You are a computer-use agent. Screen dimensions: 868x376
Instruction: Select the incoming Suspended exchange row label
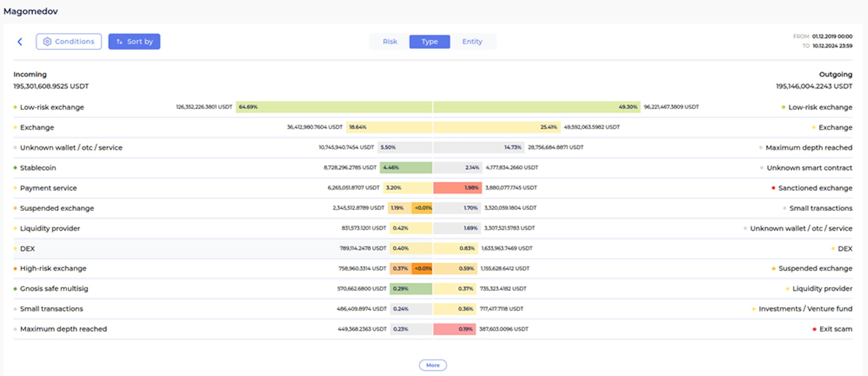pyautogui.click(x=57, y=208)
